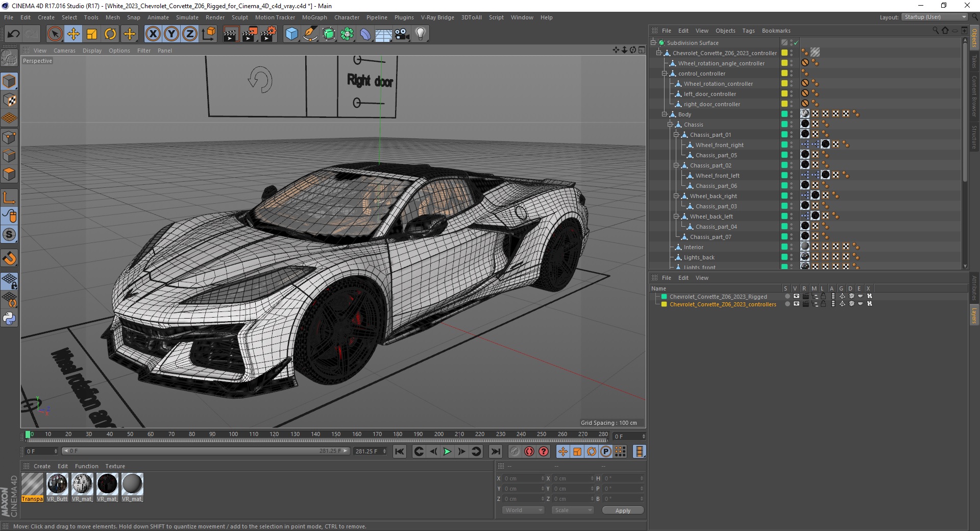The width and height of the screenshot is (980, 531).
Task: Toggle visibility eye for Chevrolet_Corvette_Z06_2023_Rigged layer
Action: [x=796, y=296]
